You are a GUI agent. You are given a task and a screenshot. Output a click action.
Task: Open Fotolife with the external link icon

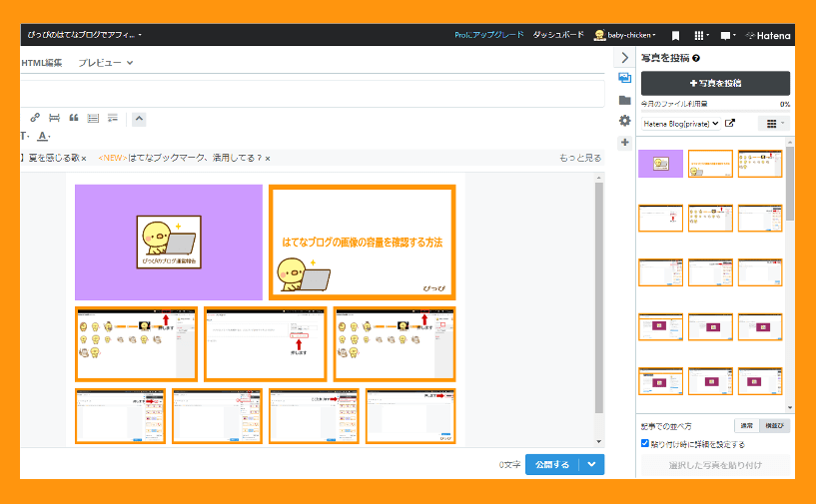(x=730, y=124)
